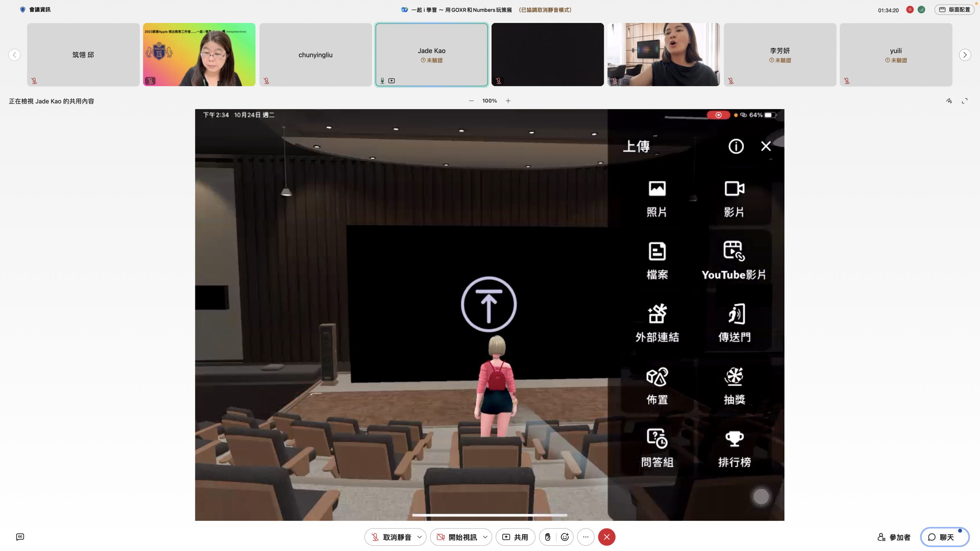Viewport: 980px width, 551px height.
Task: Expand video options arrow next to 開始視訊
Action: 485,537
